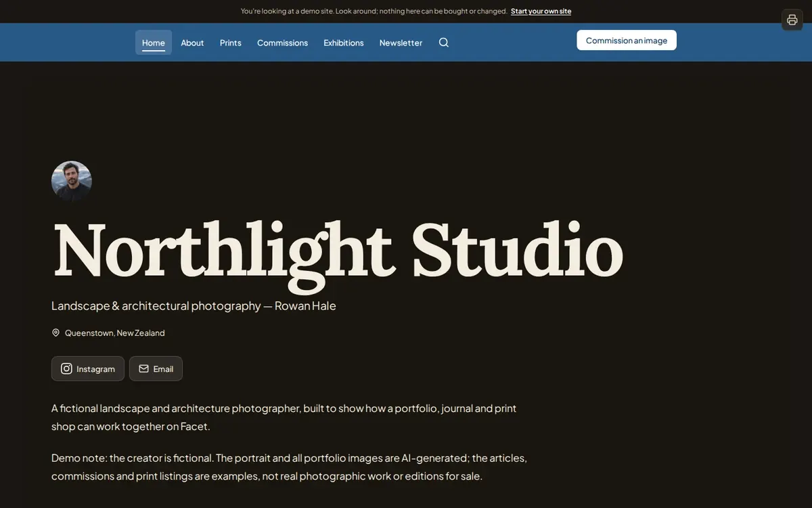Go to the Home nav item
The height and width of the screenshot is (508, 812).
click(154, 43)
